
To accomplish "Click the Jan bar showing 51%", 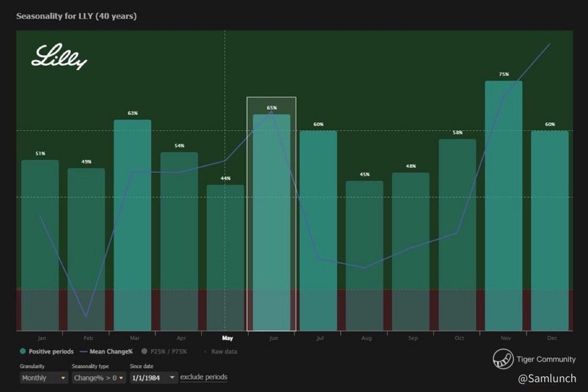I will click(x=40, y=245).
